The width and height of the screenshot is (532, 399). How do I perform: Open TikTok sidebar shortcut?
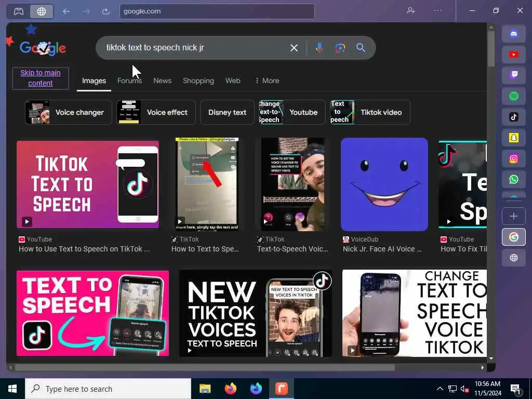(514, 117)
